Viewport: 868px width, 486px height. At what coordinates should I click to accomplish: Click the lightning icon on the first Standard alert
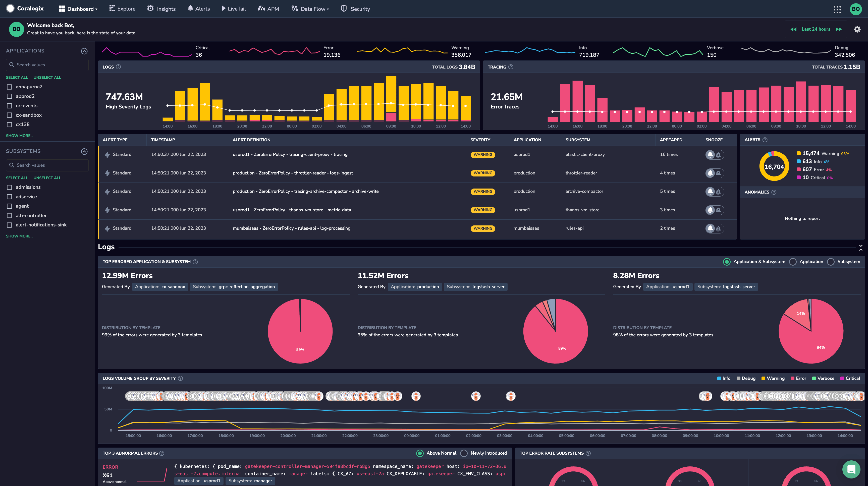(107, 154)
